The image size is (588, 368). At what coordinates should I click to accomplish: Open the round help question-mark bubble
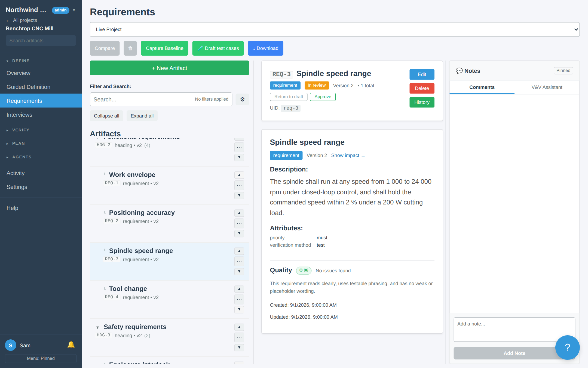coord(567,347)
